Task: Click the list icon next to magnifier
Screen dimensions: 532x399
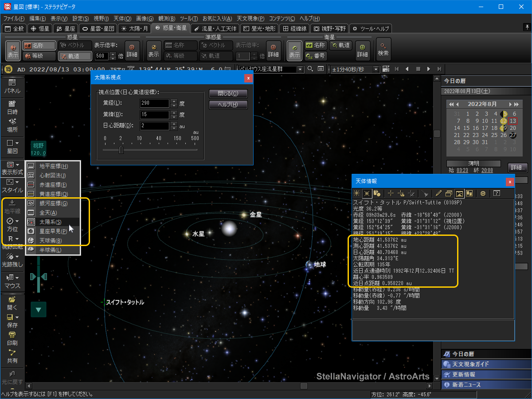Action: pyautogui.click(x=320, y=69)
